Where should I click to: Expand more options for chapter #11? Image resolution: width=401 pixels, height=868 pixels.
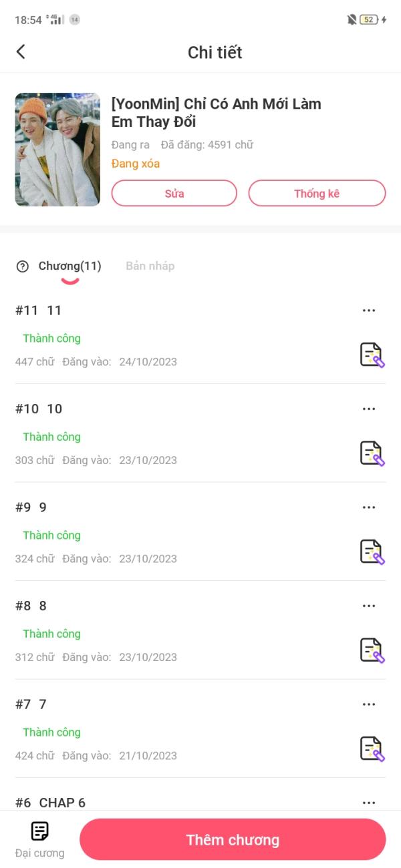(x=368, y=310)
